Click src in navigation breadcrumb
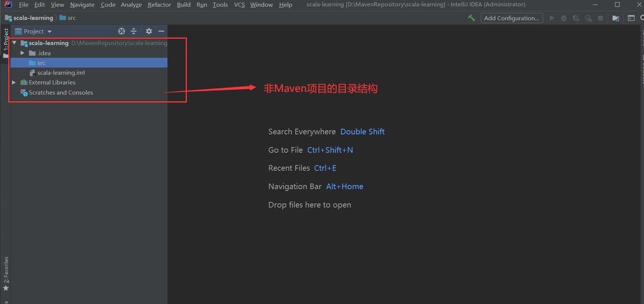 72,18
